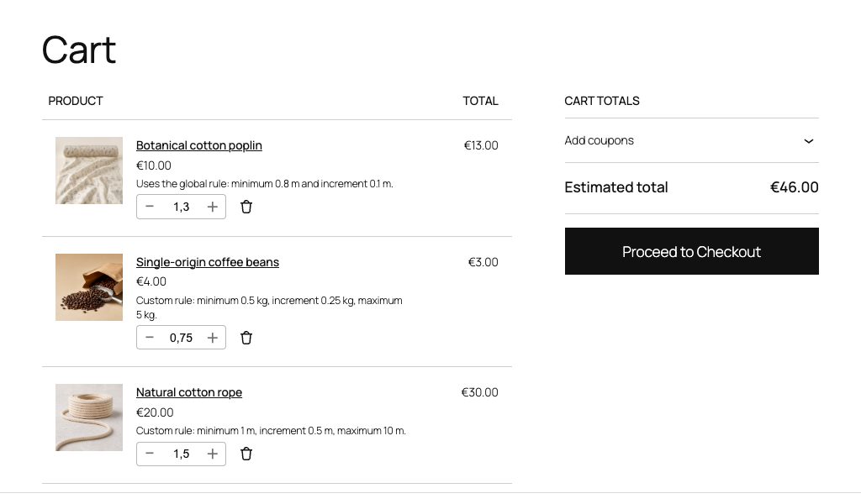The width and height of the screenshot is (861, 504).
Task: Expand the Add coupons section
Action: tap(691, 140)
